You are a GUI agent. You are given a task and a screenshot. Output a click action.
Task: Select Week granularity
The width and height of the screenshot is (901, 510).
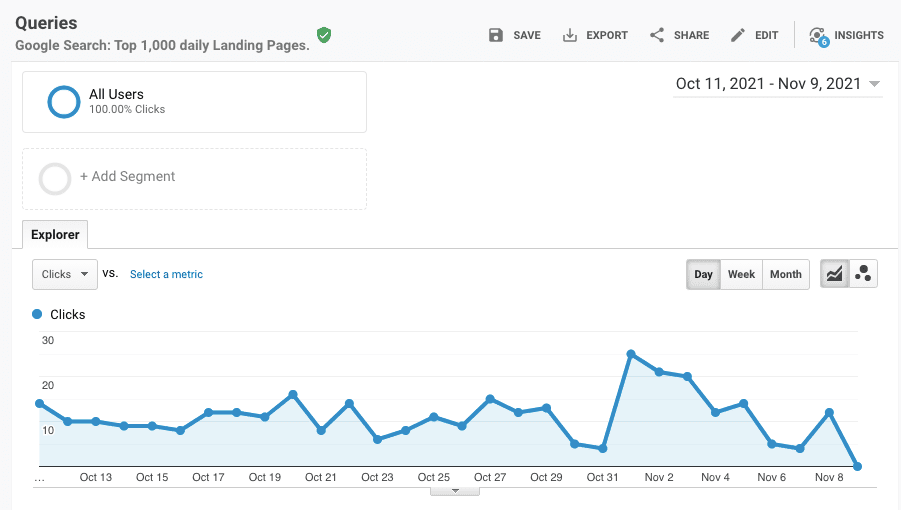(x=741, y=274)
